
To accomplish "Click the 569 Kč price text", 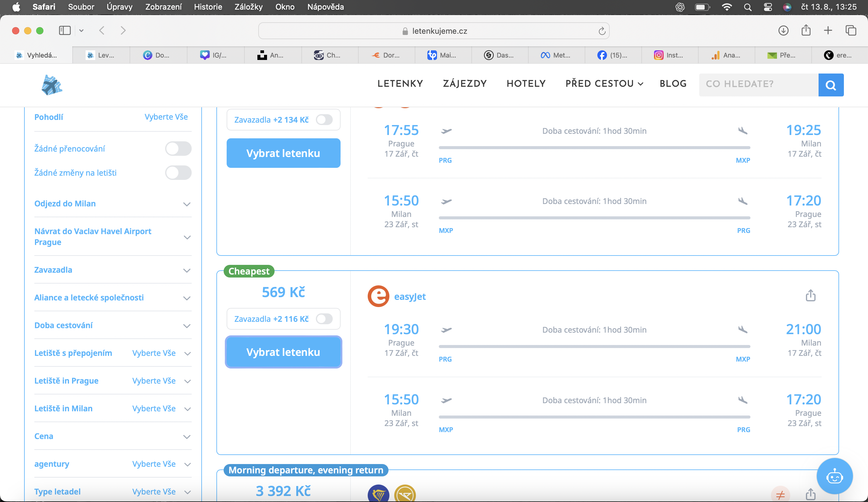I will 283,292.
